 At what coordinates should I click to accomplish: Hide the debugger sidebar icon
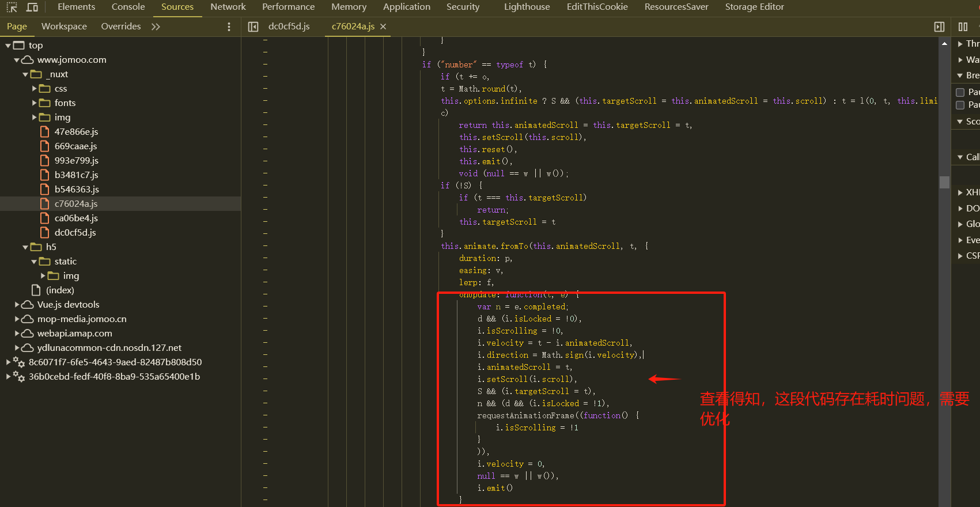pos(939,27)
